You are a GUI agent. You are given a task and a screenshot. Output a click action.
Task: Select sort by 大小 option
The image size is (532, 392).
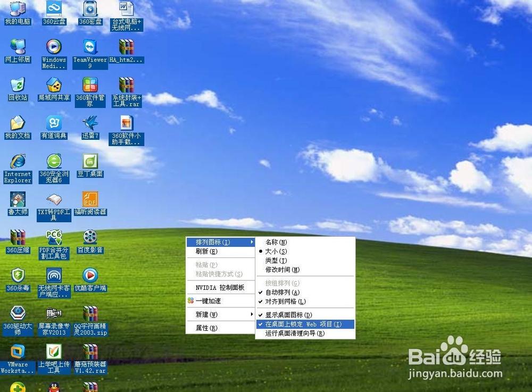278,251
